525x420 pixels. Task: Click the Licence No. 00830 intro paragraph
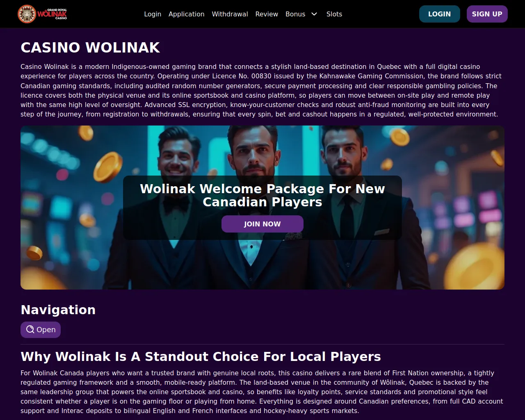pos(261,90)
